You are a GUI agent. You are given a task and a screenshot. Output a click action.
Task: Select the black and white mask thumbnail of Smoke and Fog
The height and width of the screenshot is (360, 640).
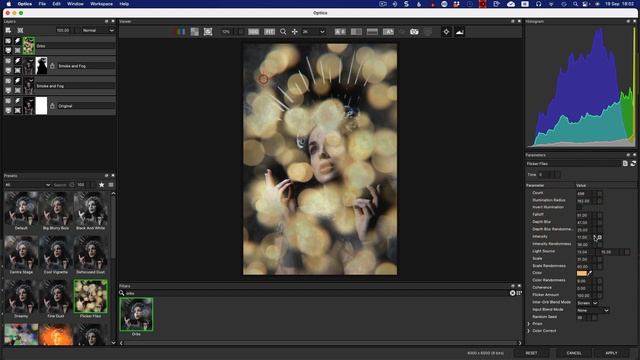[x=41, y=66]
